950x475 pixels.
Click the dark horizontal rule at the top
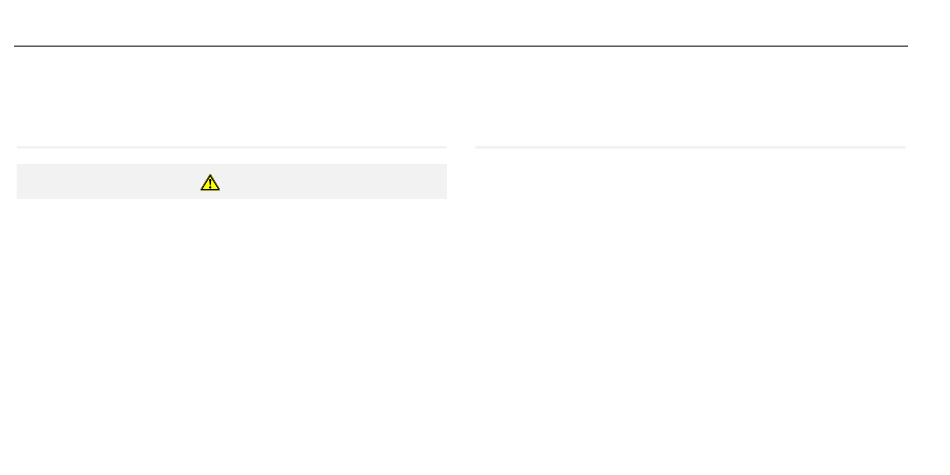[460, 45]
